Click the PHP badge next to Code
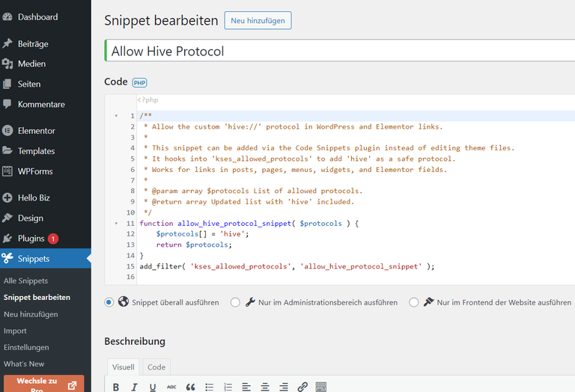The height and width of the screenshot is (392, 575). coord(139,83)
